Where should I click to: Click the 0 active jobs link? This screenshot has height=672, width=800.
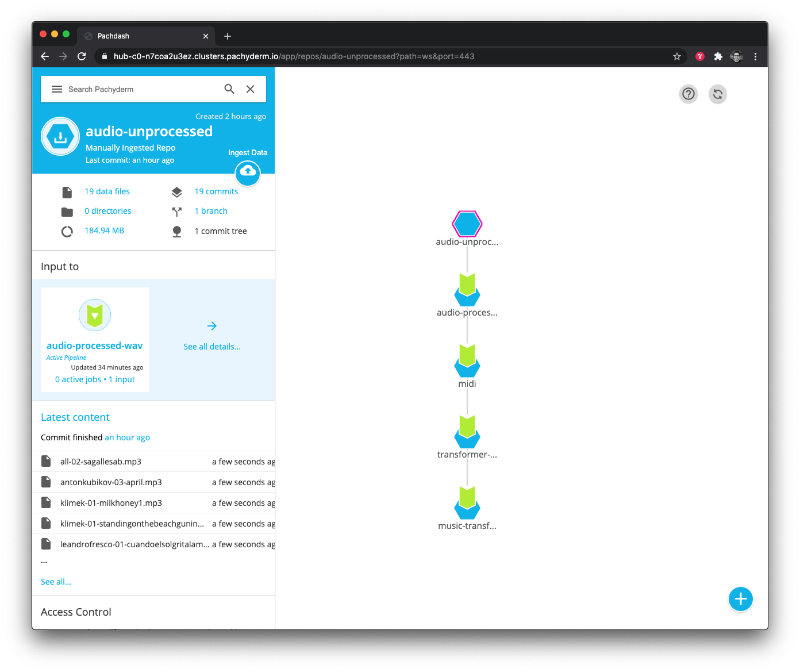(x=78, y=379)
